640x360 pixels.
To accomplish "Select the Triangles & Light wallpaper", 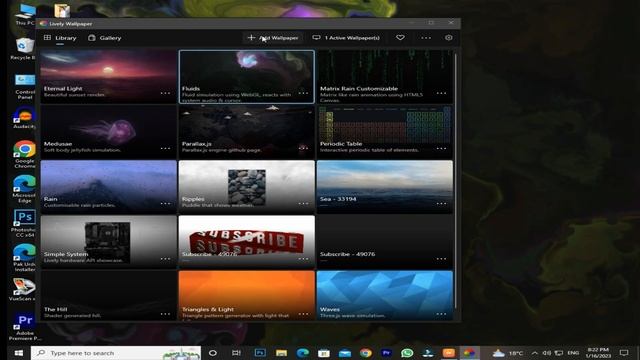I will (247, 295).
